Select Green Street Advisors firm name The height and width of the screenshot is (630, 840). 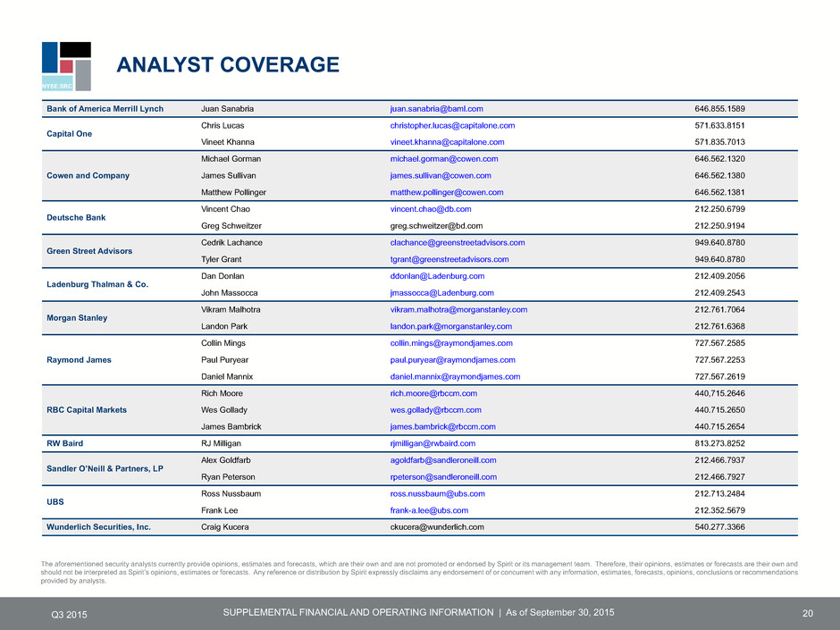click(x=89, y=251)
